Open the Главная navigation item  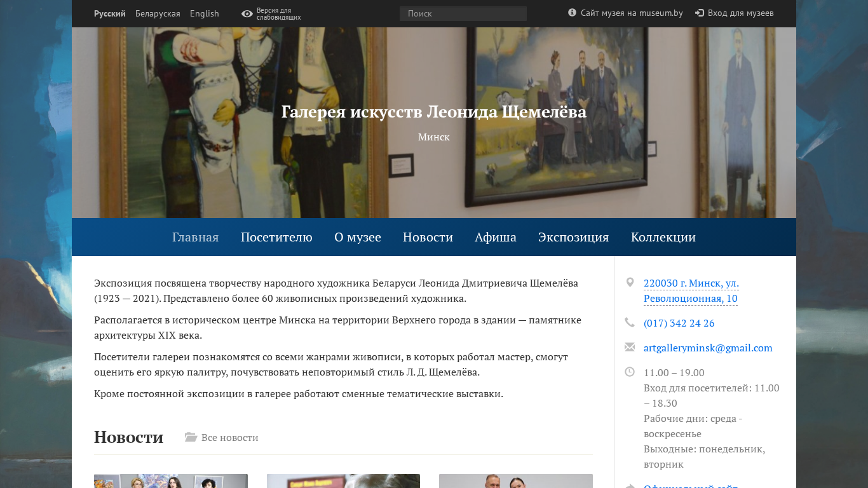tap(195, 237)
